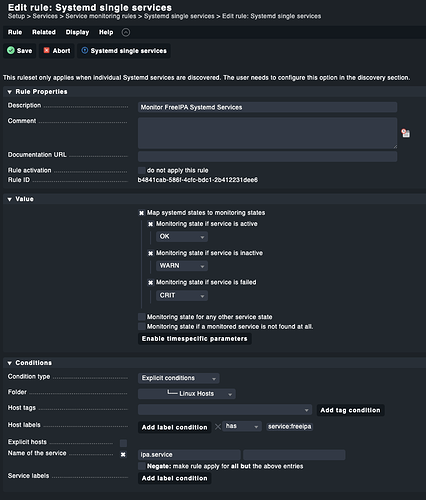Open the Related menu
This screenshot has width=426, height=500.
click(x=44, y=32)
